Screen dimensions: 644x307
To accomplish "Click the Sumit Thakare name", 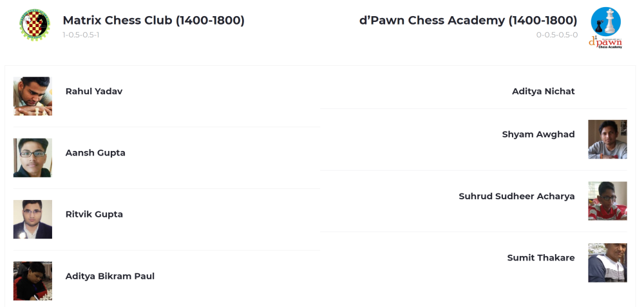I will click(x=541, y=258).
